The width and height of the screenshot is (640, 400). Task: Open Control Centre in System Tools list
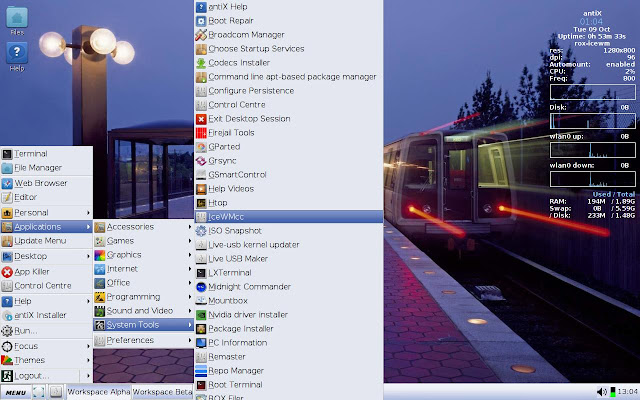tap(289, 105)
